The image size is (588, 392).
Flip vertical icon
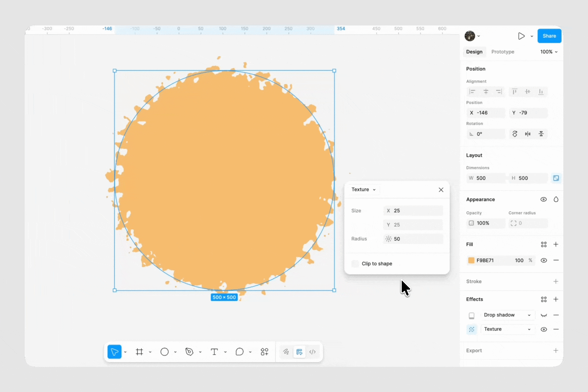pos(541,134)
